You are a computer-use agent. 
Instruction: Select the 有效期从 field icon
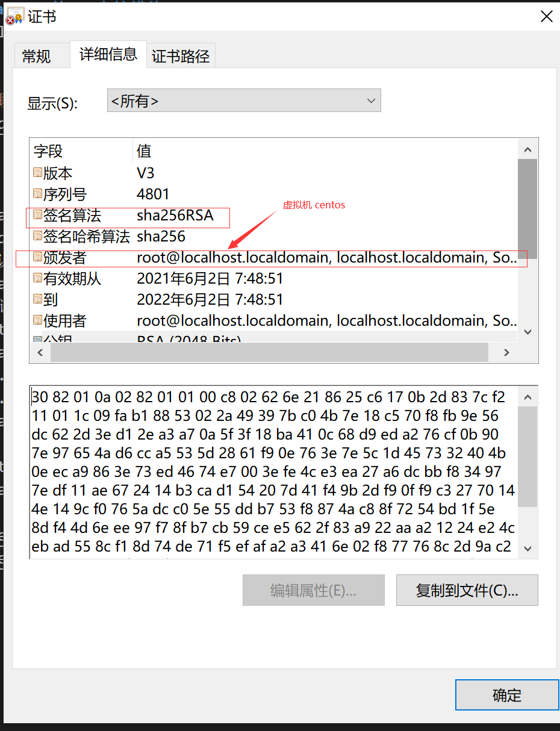[37, 279]
